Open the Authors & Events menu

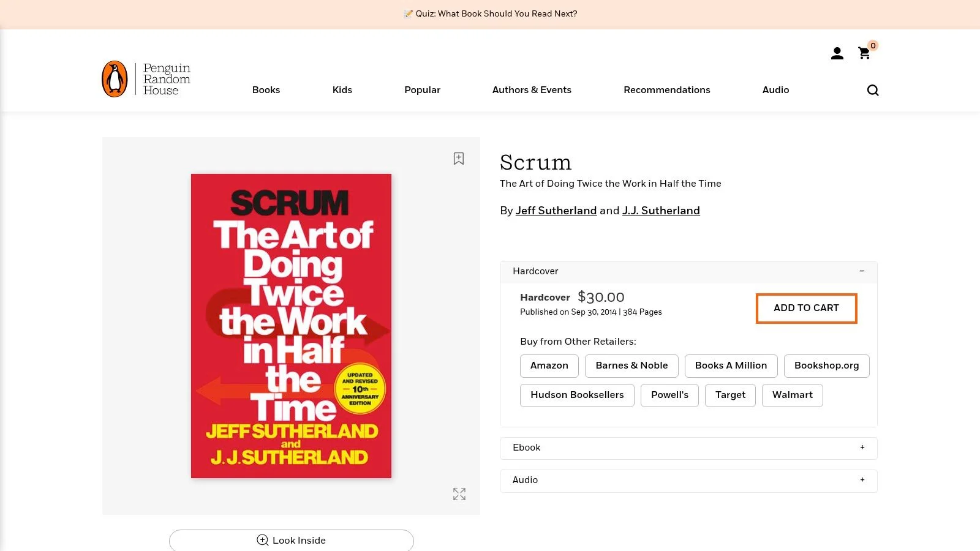pyautogui.click(x=532, y=90)
